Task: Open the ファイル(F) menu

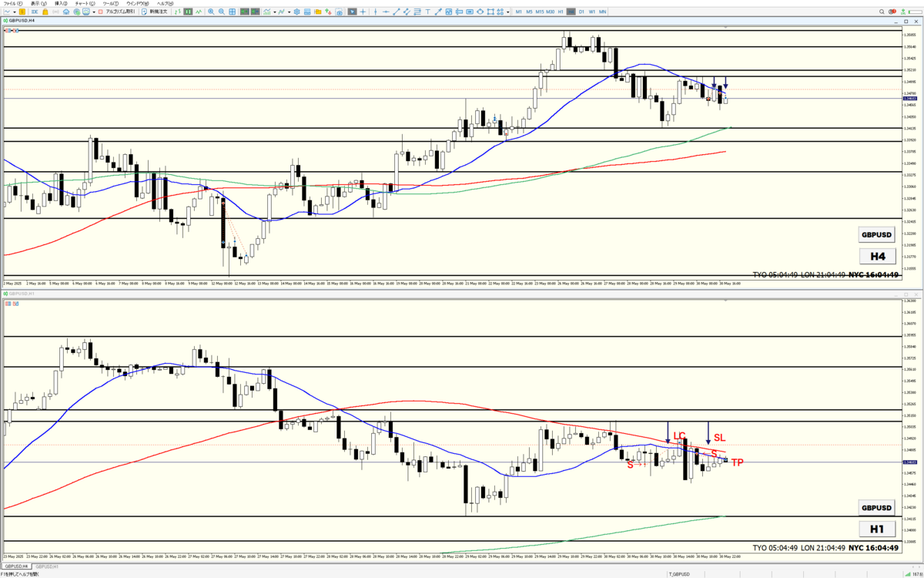Action: (x=13, y=4)
